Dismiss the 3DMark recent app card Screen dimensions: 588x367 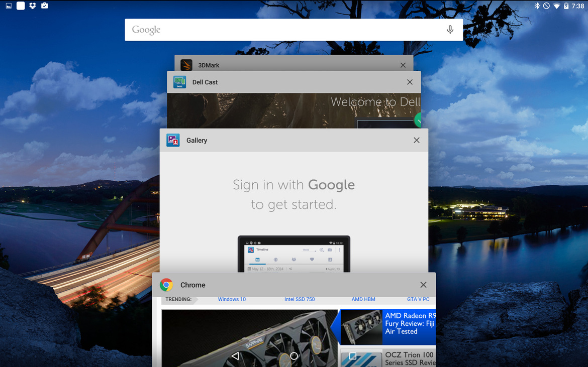(x=403, y=65)
